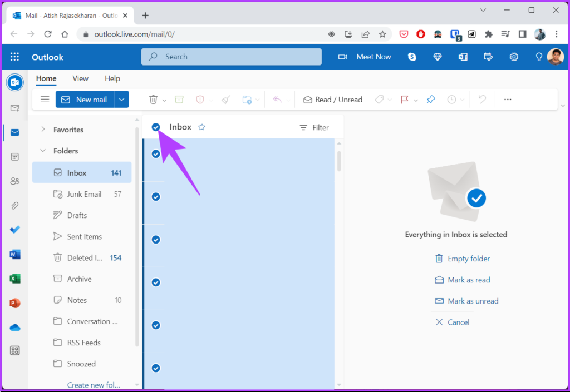
Task: Click Mark as read link
Action: [463, 280]
